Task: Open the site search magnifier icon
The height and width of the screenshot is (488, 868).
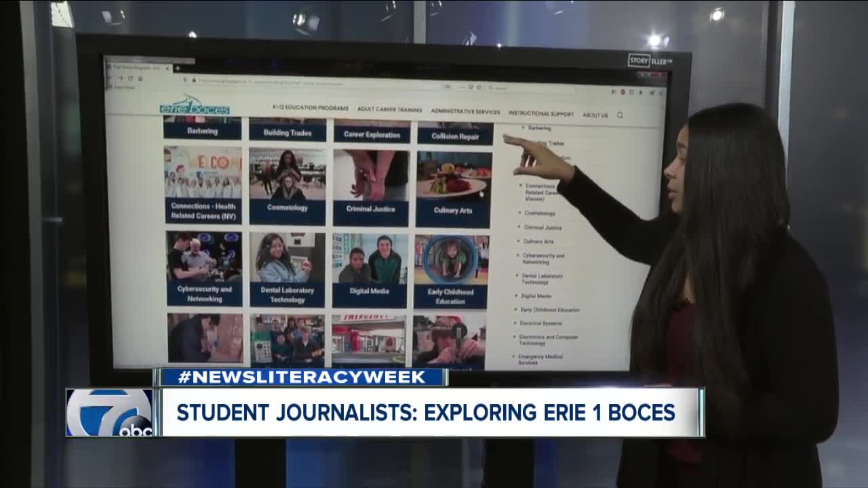Action: click(620, 115)
